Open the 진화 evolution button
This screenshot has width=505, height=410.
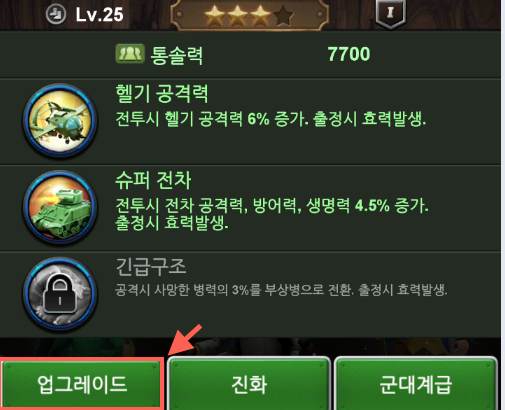point(249,384)
